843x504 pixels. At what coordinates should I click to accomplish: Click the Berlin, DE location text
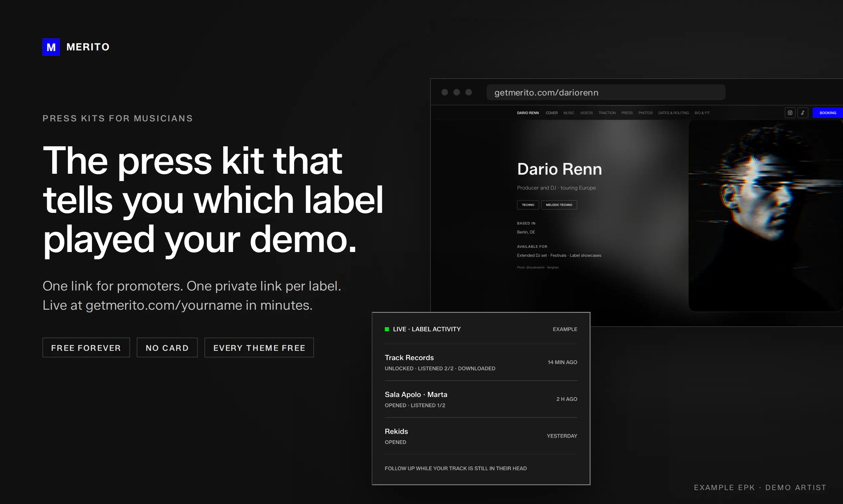(x=526, y=232)
